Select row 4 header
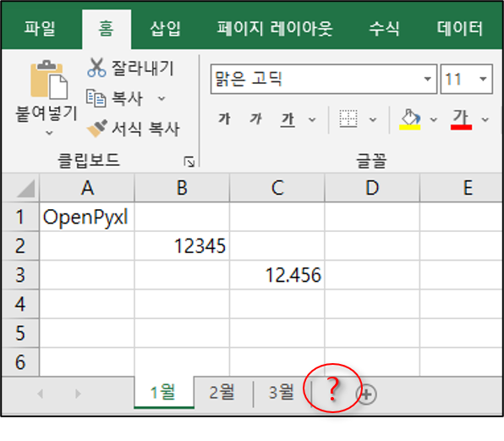Screen dimensions: 504x441 [20, 304]
